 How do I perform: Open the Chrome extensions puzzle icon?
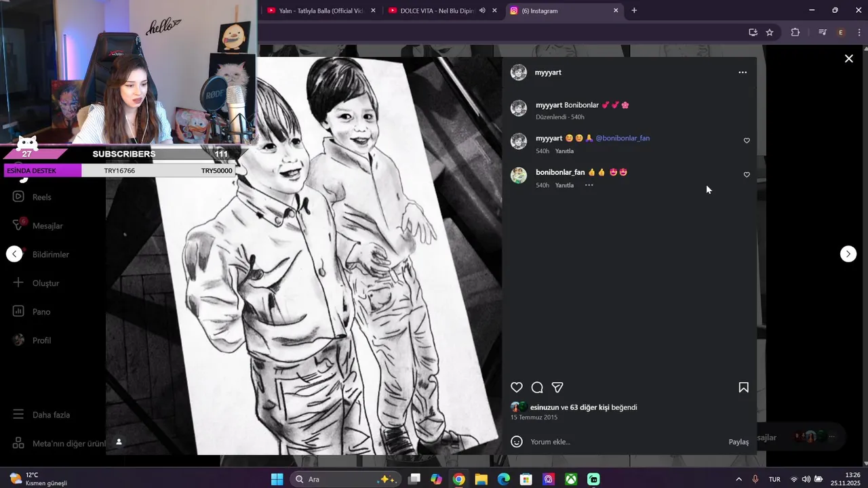795,32
